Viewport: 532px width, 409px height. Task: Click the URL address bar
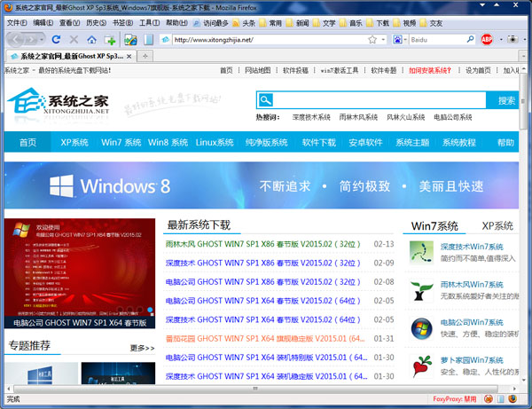pyautogui.click(x=270, y=40)
